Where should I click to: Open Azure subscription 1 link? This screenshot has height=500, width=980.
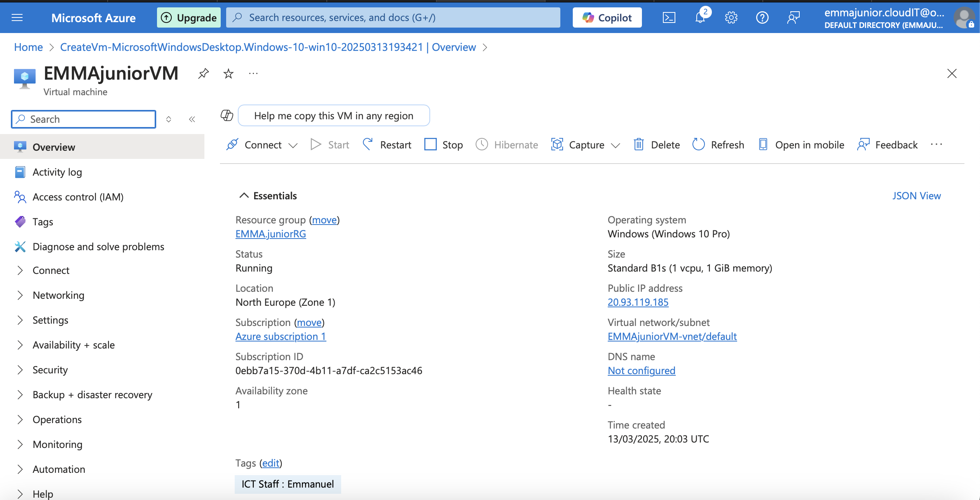pos(281,336)
